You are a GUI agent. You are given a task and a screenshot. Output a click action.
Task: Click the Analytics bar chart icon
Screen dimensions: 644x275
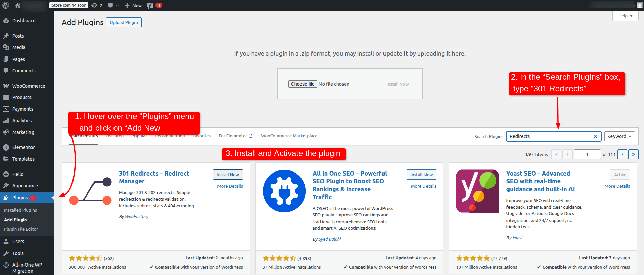(6, 121)
